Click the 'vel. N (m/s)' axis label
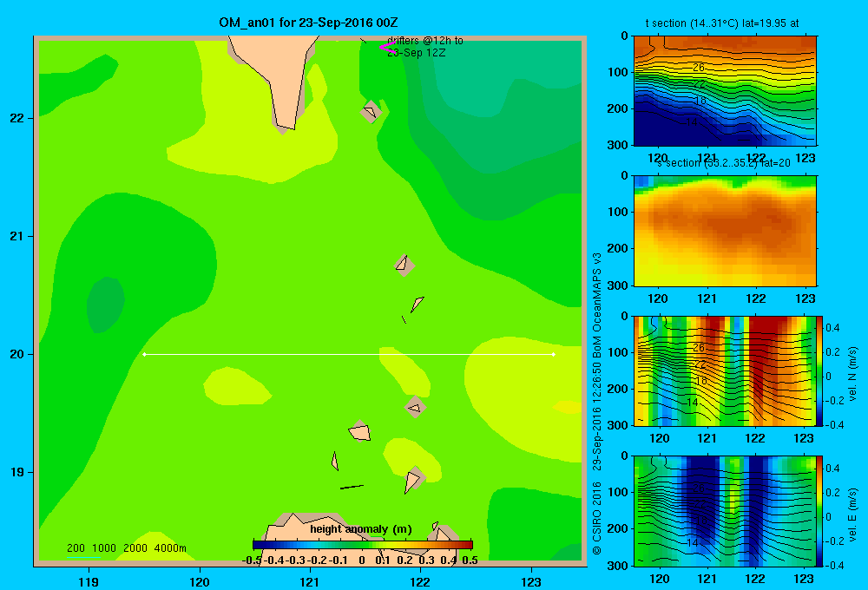Image resolution: width=868 pixels, height=590 pixels. (x=852, y=373)
